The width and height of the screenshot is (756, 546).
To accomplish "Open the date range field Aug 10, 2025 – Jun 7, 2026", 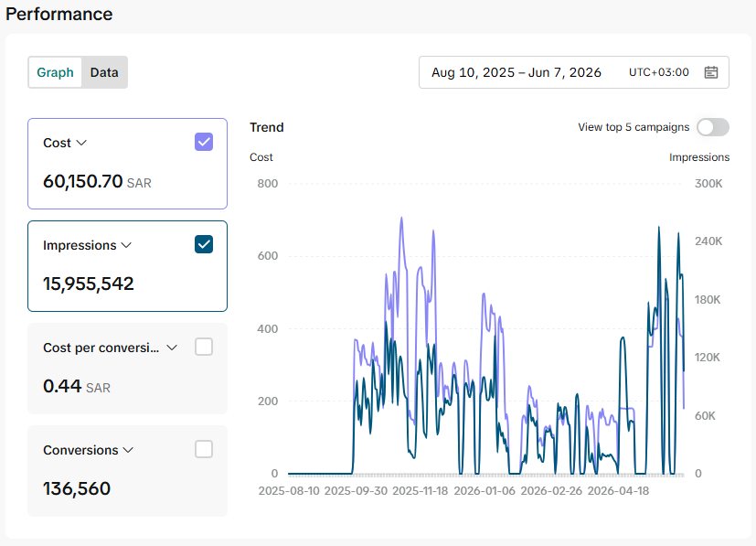I will pyautogui.click(x=574, y=72).
